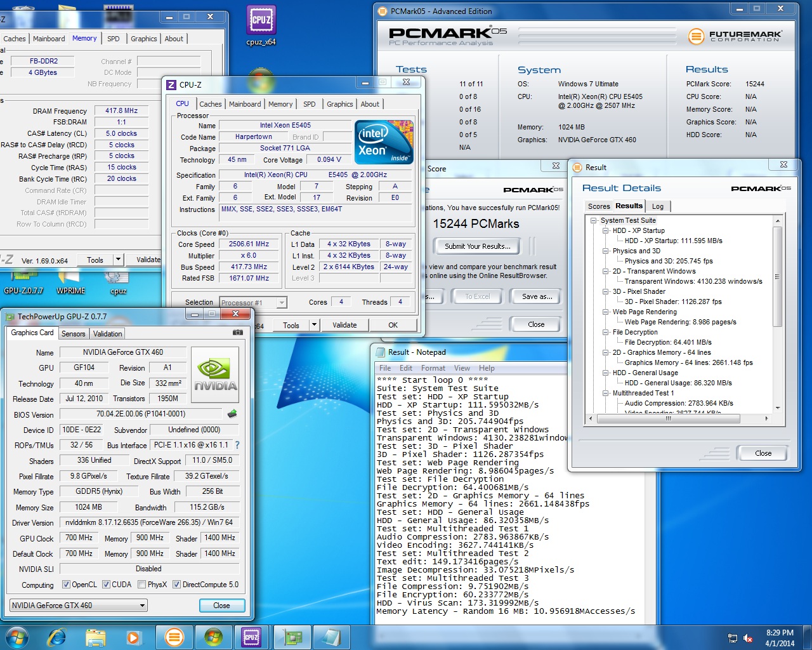Collapse the HDD - XP Startup node
This screenshot has width=812, height=650.
[x=606, y=231]
